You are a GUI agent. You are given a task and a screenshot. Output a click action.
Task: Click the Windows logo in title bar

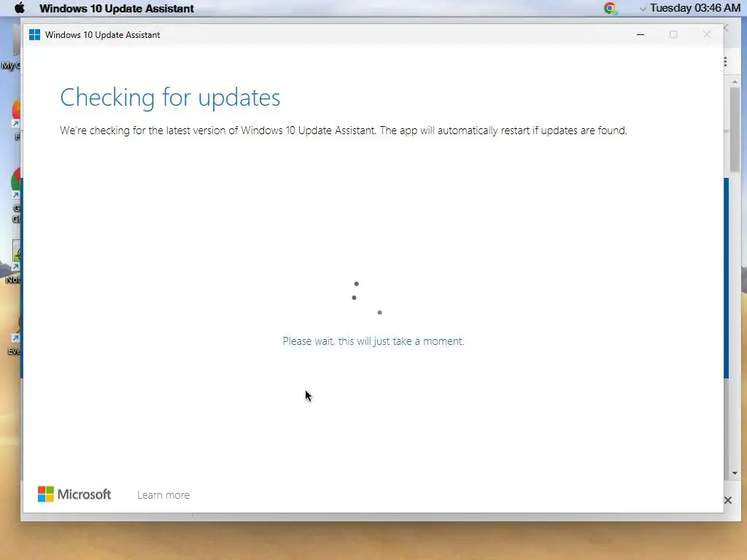[x=35, y=35]
